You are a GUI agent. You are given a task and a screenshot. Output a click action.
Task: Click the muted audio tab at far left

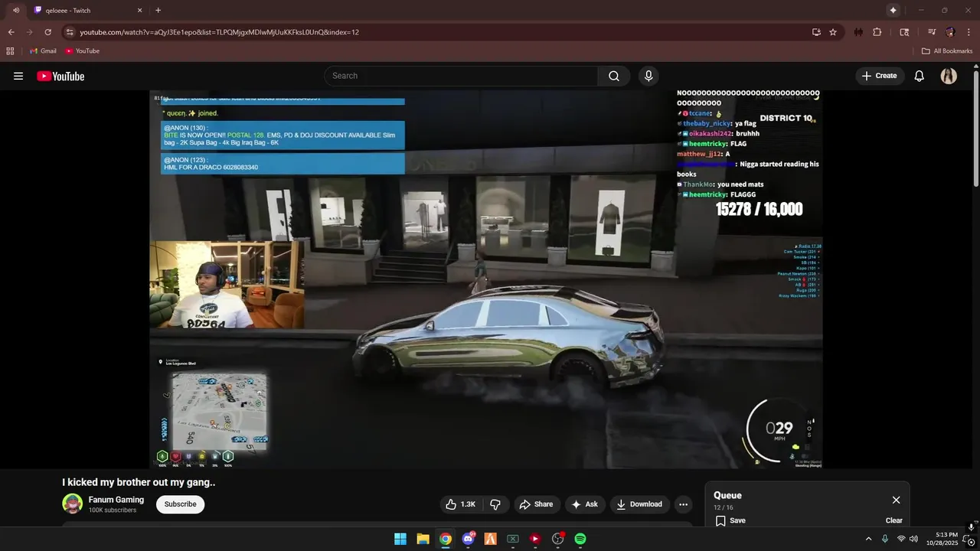pyautogui.click(x=15, y=10)
